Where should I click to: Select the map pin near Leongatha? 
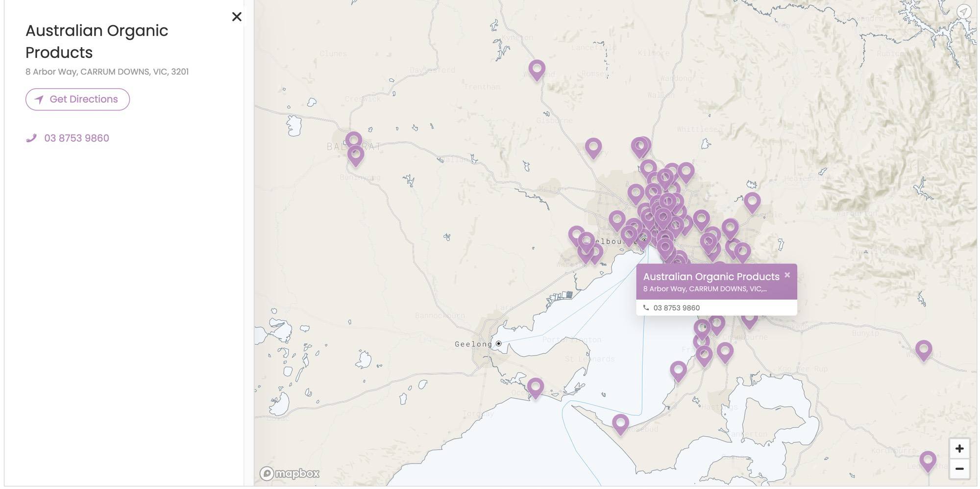click(928, 461)
